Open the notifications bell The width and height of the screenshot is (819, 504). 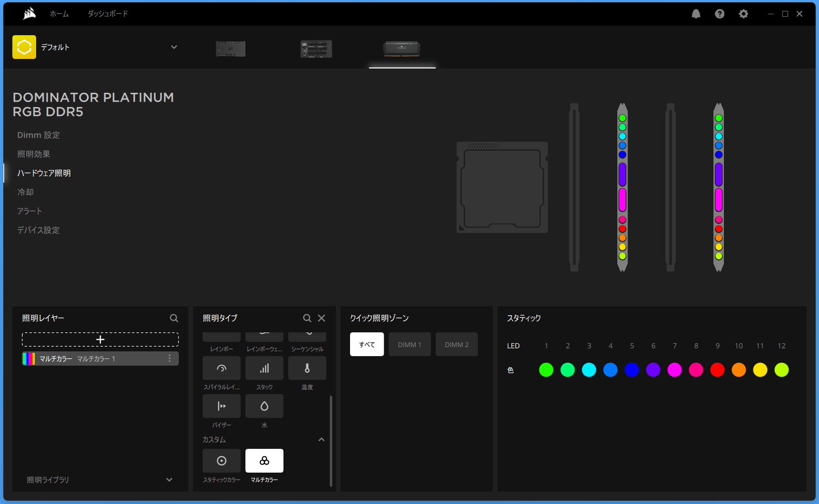point(696,14)
